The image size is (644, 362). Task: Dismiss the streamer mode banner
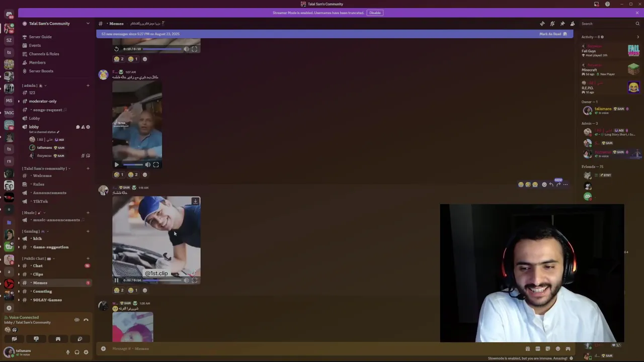(637, 13)
